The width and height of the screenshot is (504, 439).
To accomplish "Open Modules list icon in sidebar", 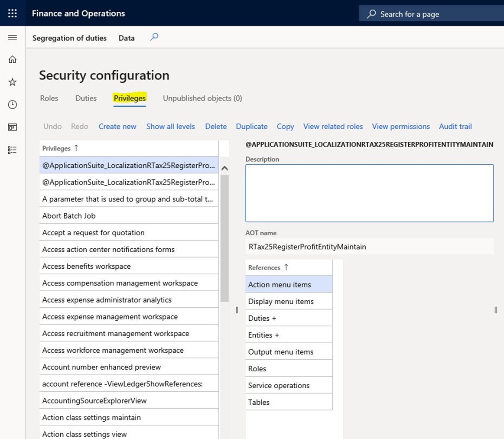I will click(13, 150).
